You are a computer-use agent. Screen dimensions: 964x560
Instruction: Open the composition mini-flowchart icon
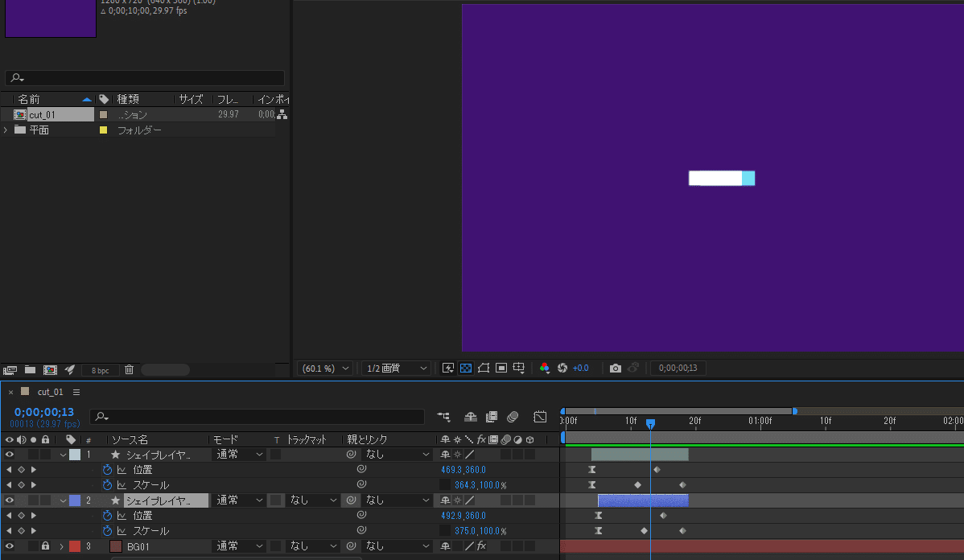(444, 417)
